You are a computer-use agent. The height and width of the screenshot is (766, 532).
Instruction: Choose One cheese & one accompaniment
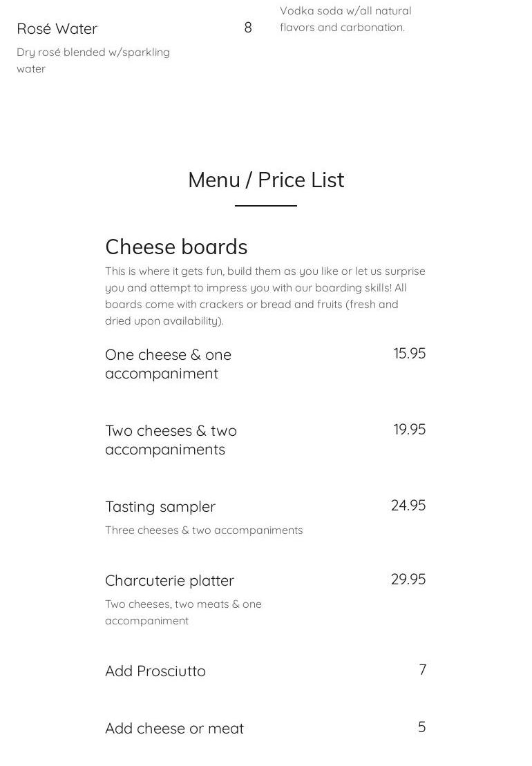(x=169, y=364)
